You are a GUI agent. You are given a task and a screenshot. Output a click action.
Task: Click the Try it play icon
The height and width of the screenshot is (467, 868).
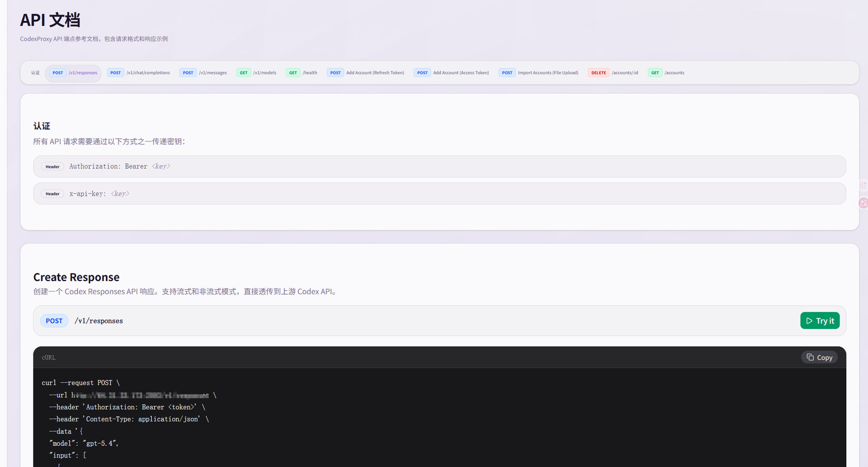pyautogui.click(x=809, y=321)
